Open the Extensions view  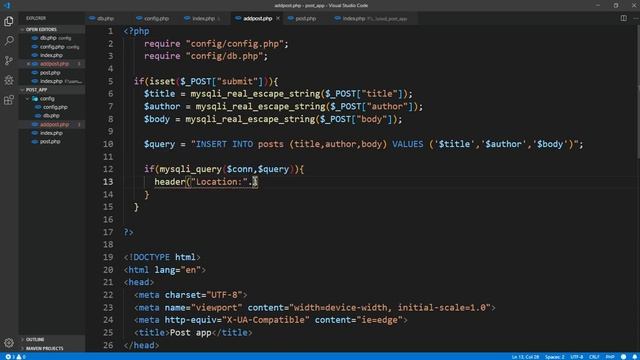click(x=9, y=100)
